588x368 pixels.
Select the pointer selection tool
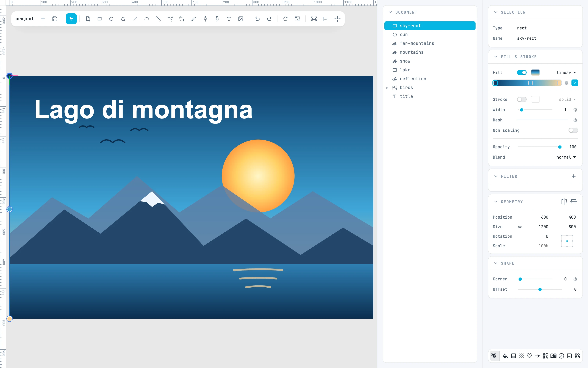click(x=71, y=19)
